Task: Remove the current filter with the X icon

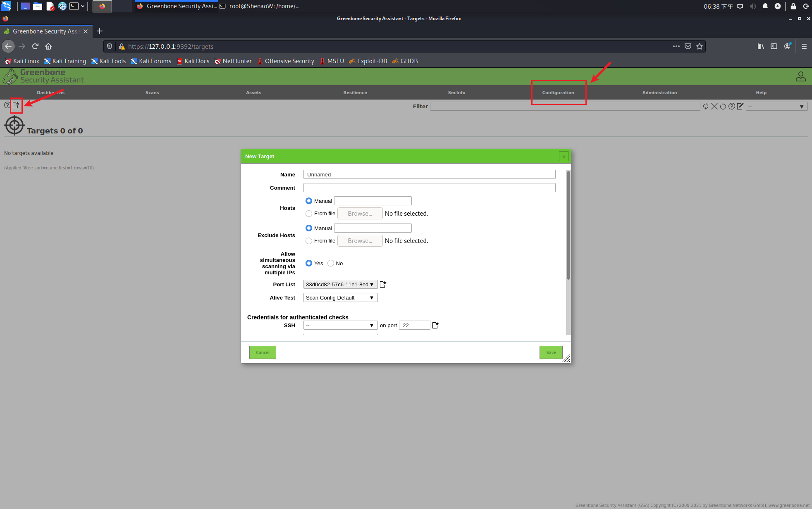Action: [x=714, y=106]
